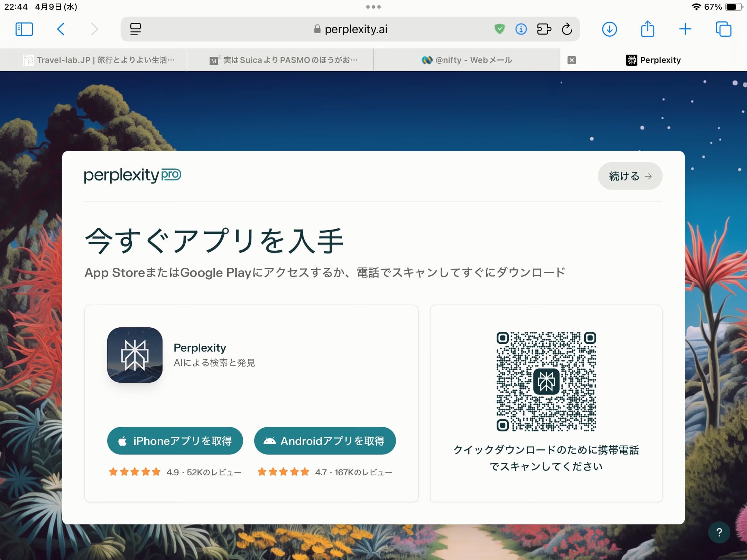Screen dimensions: 747x560
Task: Click the lock icon beside perplexity.ai
Action: (317, 29)
